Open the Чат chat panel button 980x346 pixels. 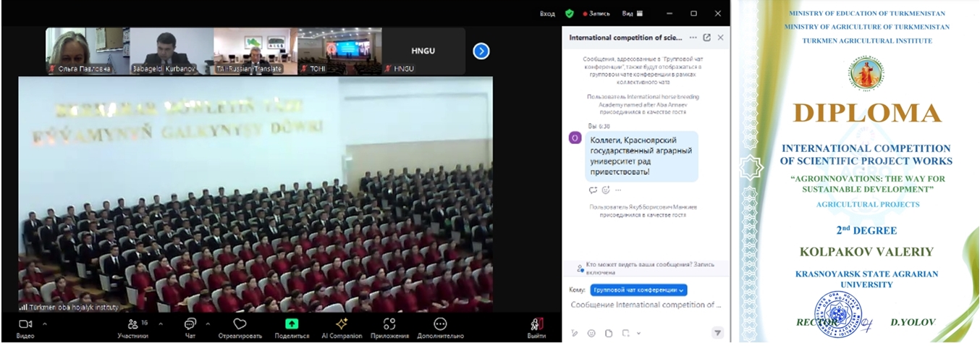(190, 328)
